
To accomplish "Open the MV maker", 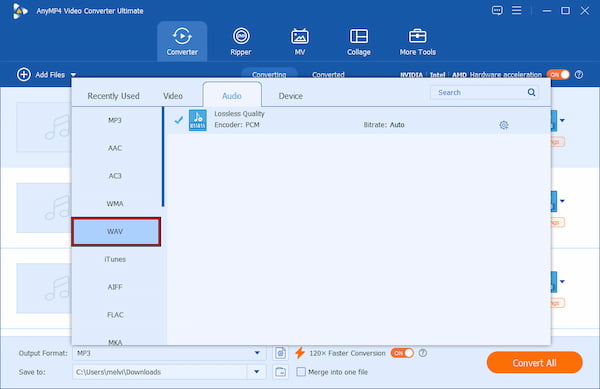I will click(300, 41).
